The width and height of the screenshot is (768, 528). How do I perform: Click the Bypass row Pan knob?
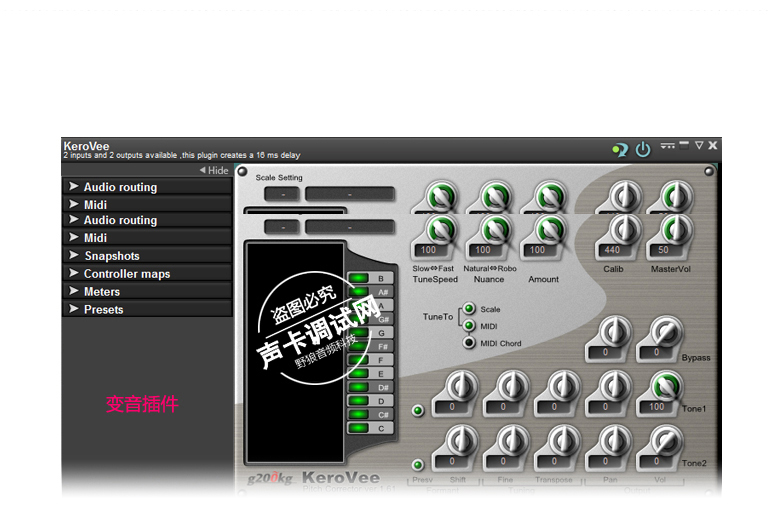tap(615, 332)
